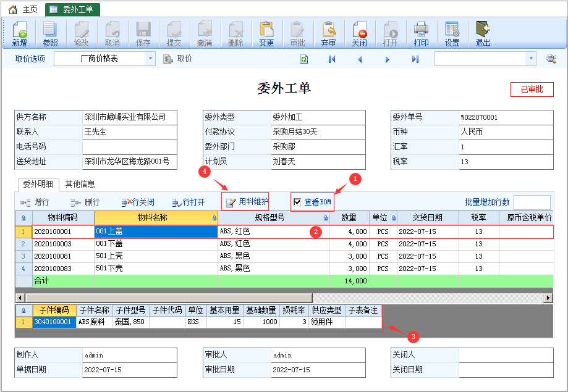The image size is (568, 392).
Task: Expand the 厂商价格表 dropdown
Action: [150, 59]
